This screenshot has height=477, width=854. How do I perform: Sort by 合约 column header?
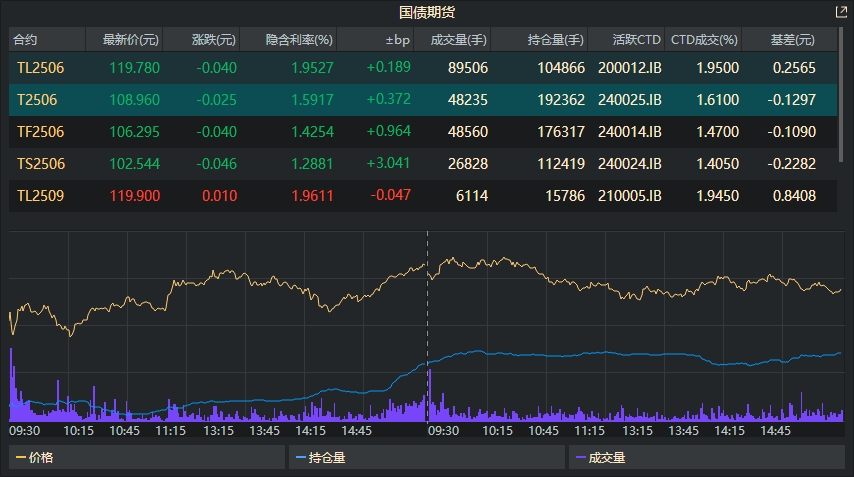pos(47,40)
